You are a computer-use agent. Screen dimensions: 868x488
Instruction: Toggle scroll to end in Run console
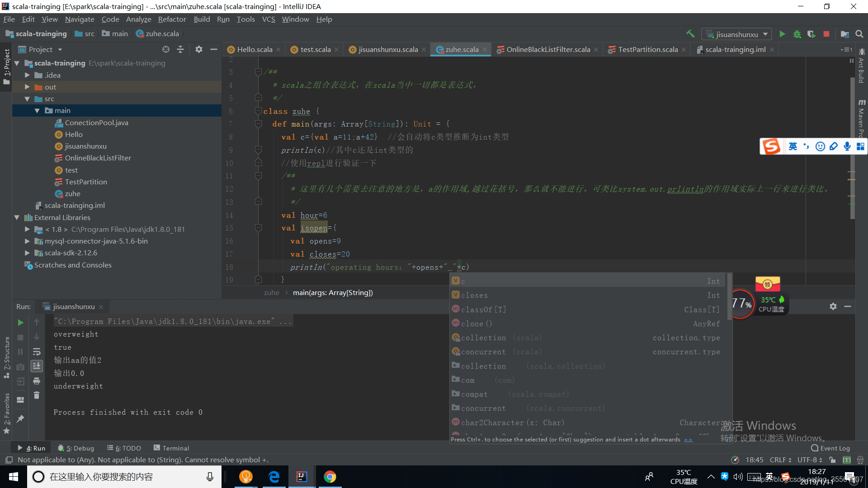pyautogui.click(x=37, y=366)
